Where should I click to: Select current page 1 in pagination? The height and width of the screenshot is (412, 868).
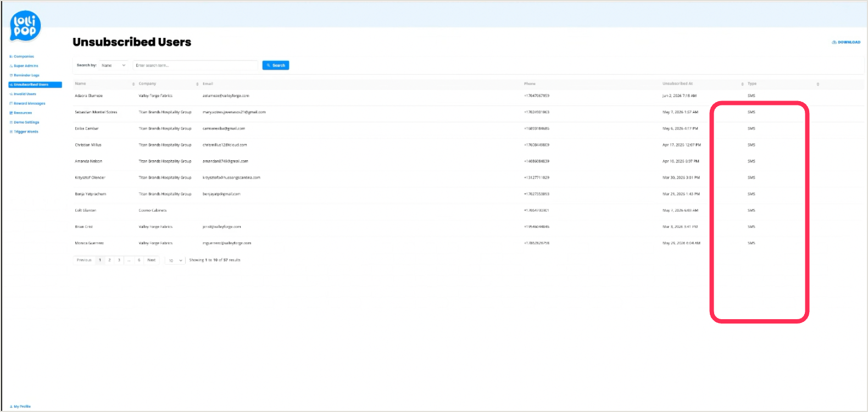point(100,260)
